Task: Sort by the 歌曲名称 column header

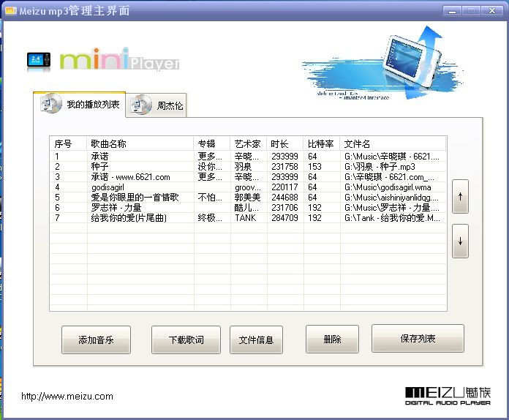Action: click(140, 143)
